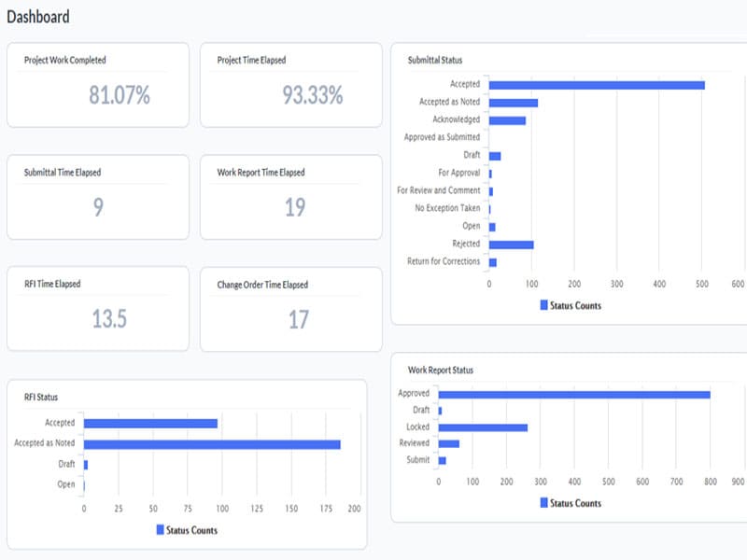Viewport: 747px width, 560px height.
Task: Click the 93.33% value
Action: coord(313,94)
